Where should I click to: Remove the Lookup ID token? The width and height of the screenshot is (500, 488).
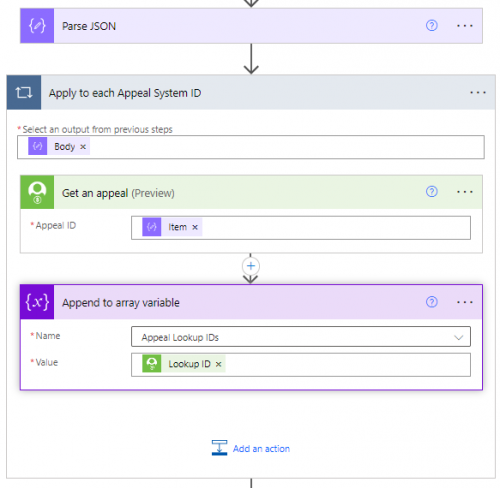[x=218, y=364]
